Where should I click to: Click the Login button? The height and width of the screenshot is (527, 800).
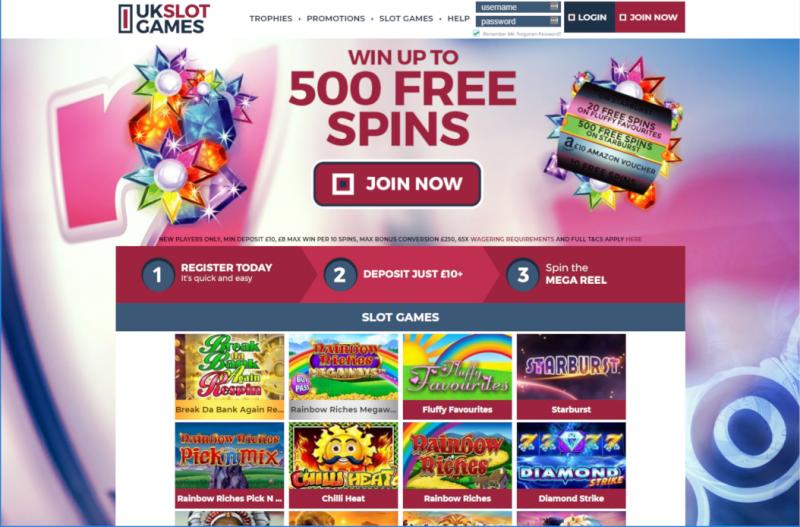[x=589, y=17]
